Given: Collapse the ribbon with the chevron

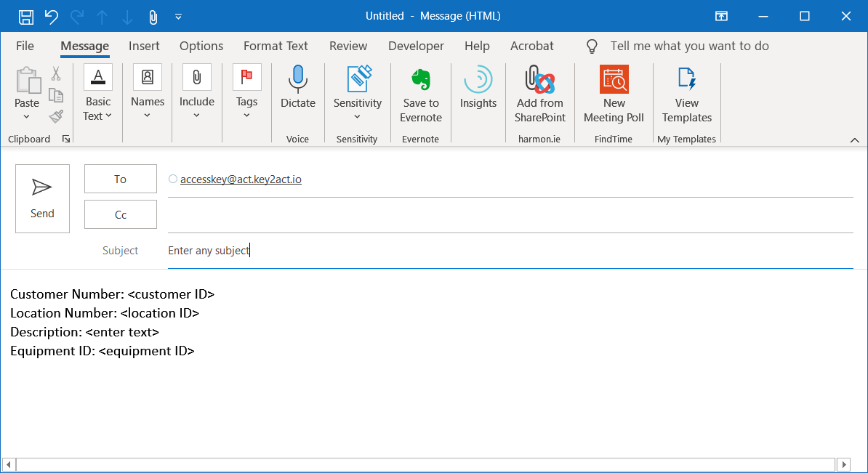Looking at the screenshot, I should [854, 140].
